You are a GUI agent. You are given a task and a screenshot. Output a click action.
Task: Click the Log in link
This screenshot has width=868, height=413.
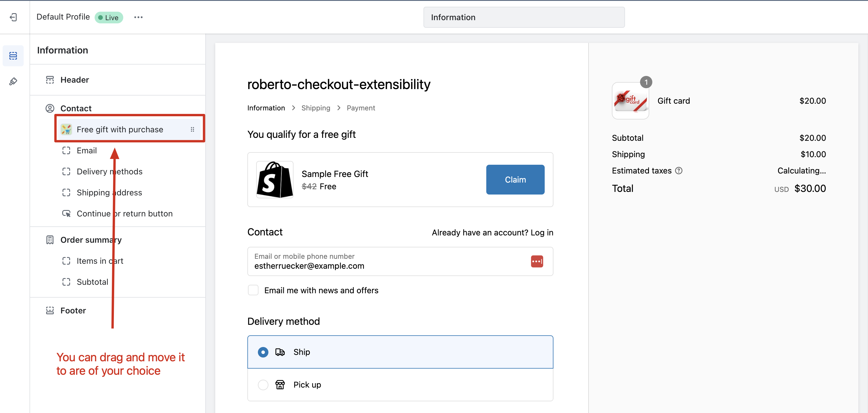pyautogui.click(x=541, y=232)
